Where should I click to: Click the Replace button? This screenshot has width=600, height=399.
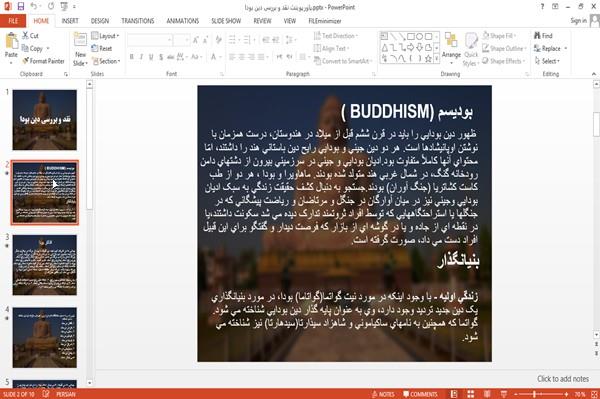pyautogui.click(x=550, y=48)
